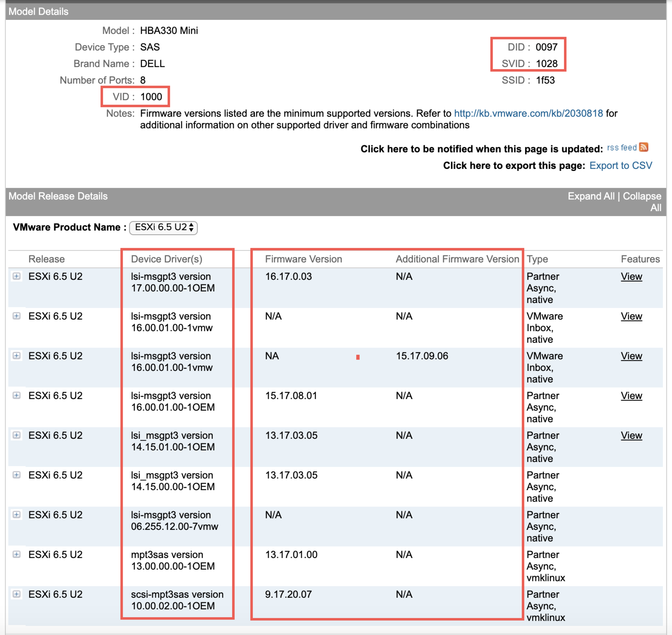Select the SSID value 1f53
The image size is (672, 635).
(x=545, y=80)
